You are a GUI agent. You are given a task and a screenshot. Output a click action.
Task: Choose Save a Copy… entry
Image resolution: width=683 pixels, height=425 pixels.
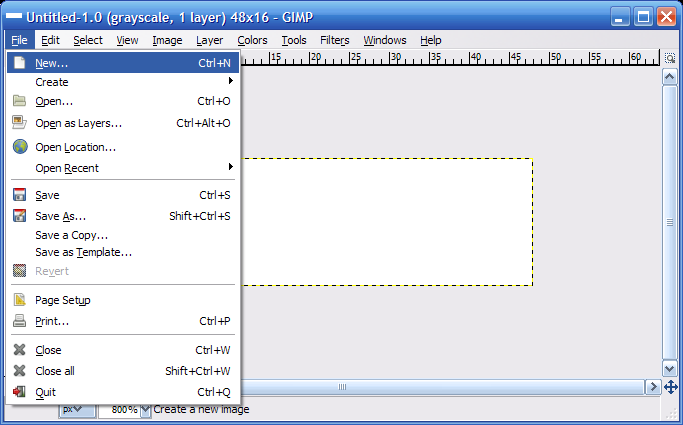click(x=123, y=235)
